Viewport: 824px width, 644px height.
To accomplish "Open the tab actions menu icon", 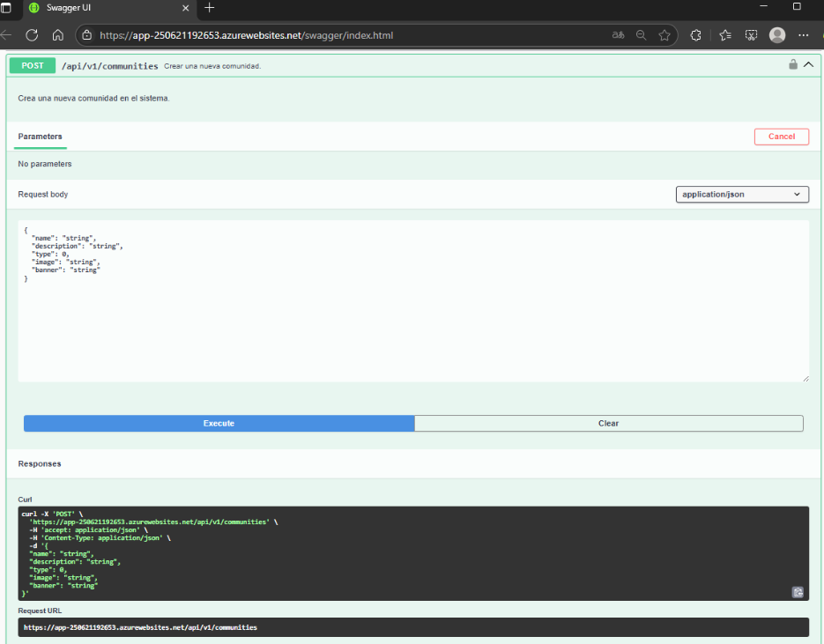I will click(6, 8).
